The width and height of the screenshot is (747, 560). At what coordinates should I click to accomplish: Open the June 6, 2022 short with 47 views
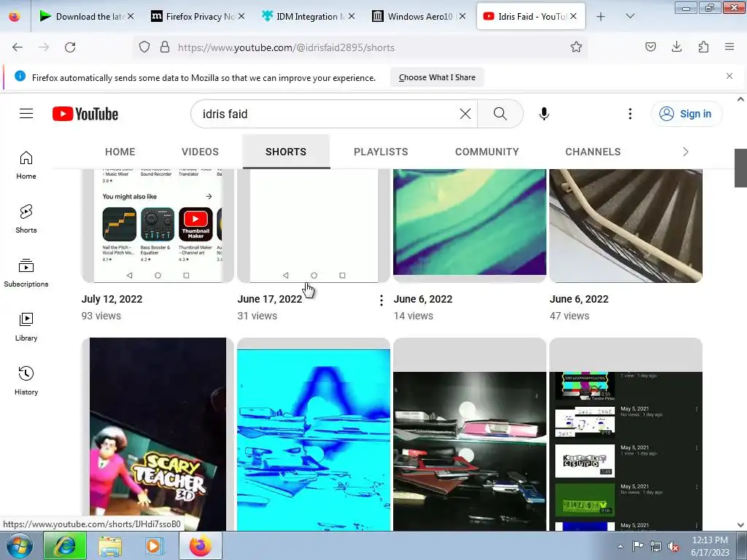click(626, 226)
